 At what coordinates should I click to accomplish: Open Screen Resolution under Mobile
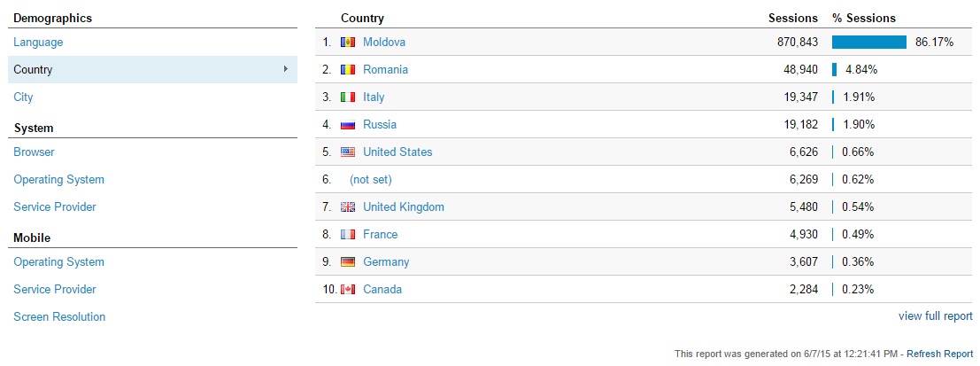coord(59,316)
